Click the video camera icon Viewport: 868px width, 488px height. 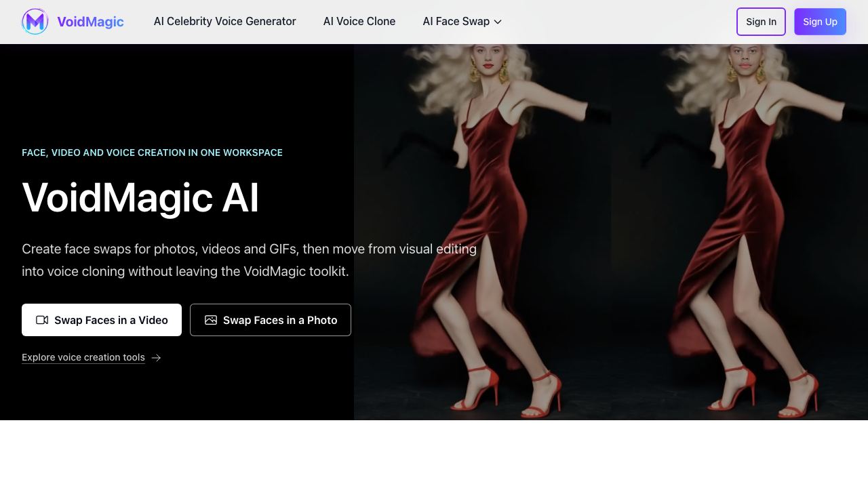[42, 320]
